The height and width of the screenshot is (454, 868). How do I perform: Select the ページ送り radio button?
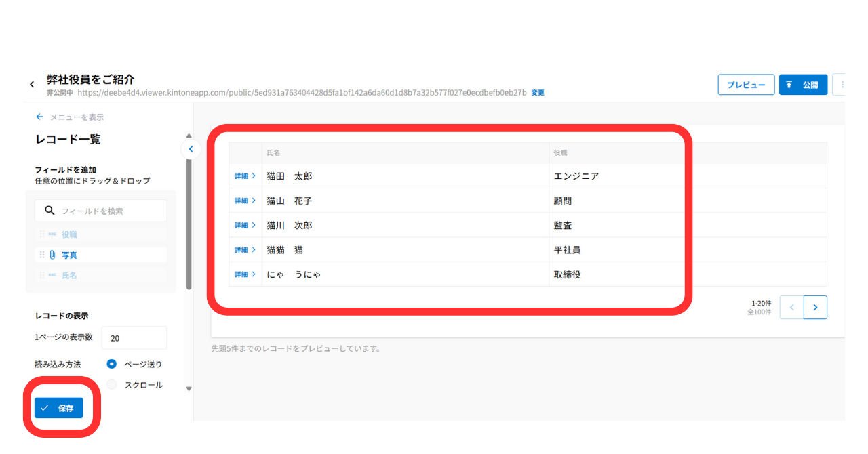click(x=111, y=364)
